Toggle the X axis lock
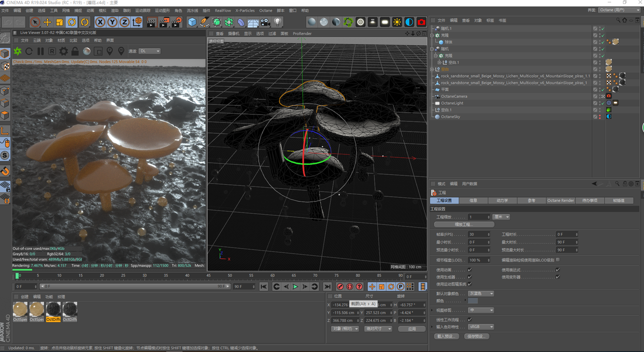This screenshot has height=352, width=644. [x=100, y=22]
